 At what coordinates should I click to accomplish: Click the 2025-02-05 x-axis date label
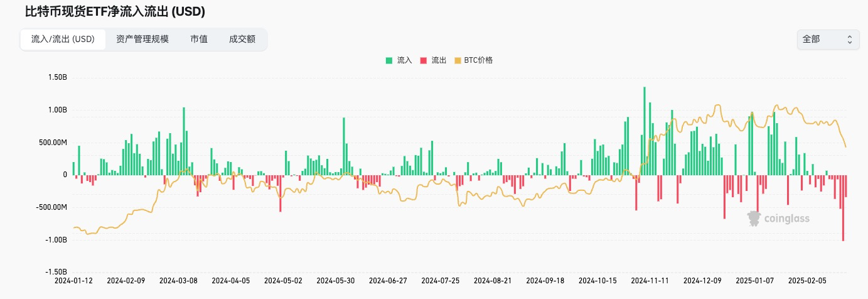(806, 281)
